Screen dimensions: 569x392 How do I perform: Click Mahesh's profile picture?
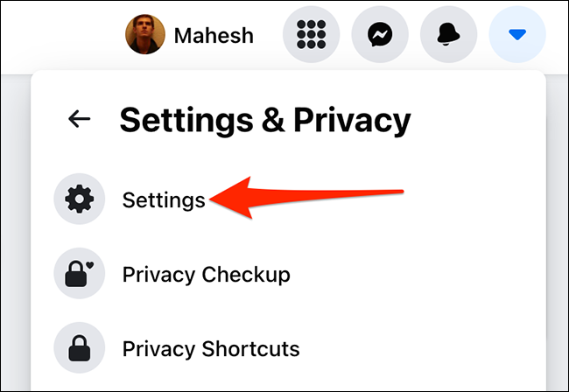(145, 34)
